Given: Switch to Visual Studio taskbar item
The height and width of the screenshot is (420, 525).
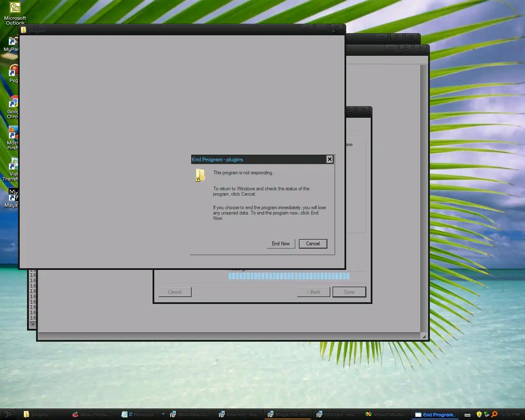Looking at the screenshot, I should 386,414.
